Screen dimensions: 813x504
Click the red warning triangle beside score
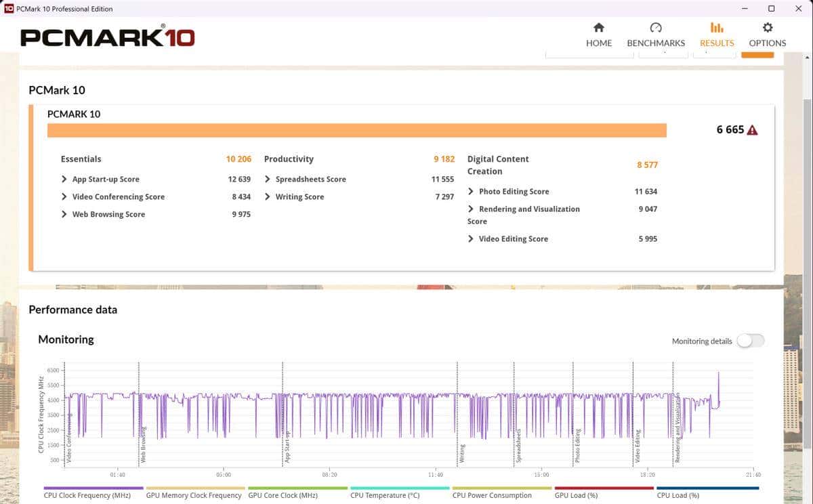coord(752,130)
